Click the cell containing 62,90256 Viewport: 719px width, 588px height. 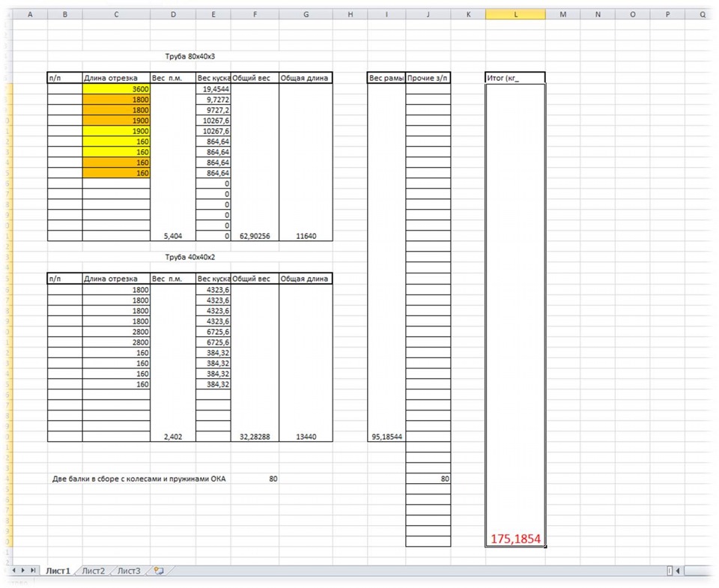coord(255,236)
